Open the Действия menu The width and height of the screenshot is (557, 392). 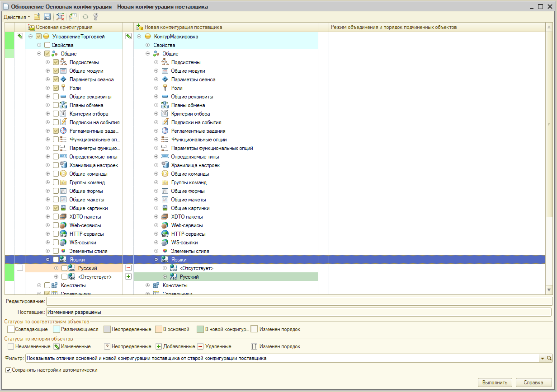(17, 17)
